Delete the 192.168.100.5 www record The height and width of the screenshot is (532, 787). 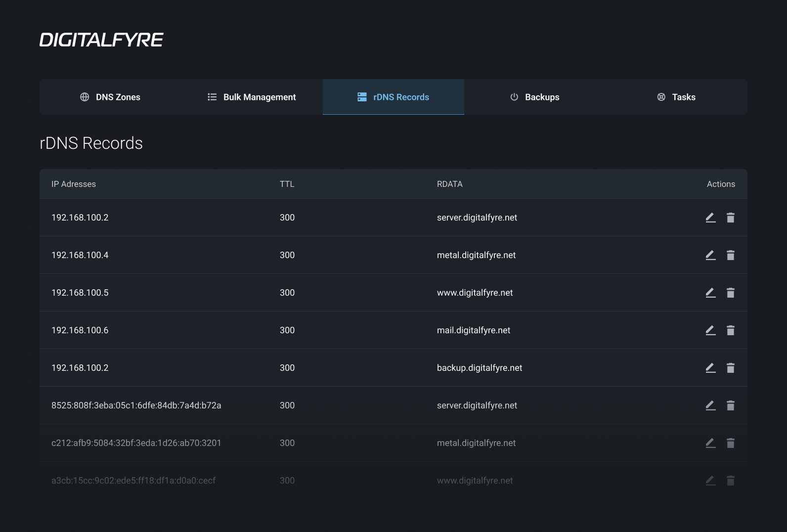(x=731, y=293)
